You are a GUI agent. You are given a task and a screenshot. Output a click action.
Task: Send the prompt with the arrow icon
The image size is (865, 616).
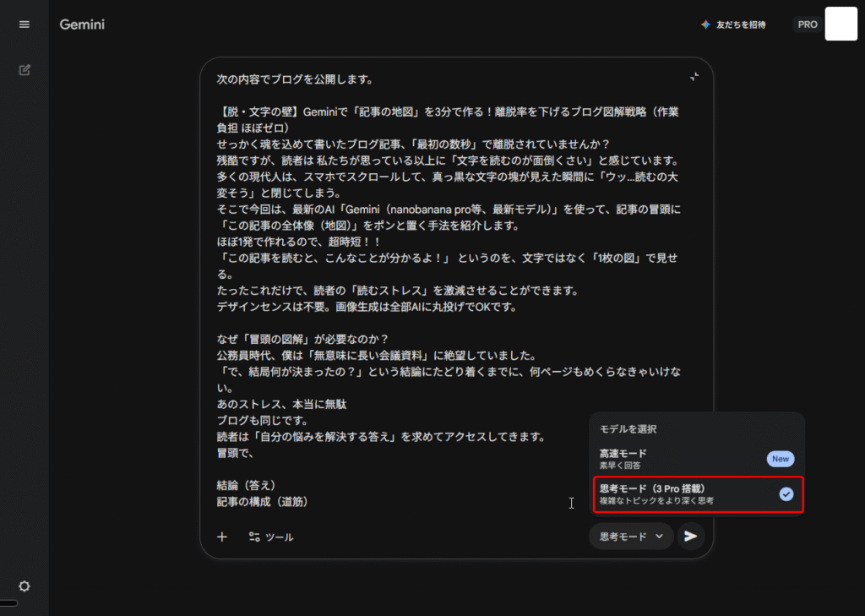coord(691,536)
